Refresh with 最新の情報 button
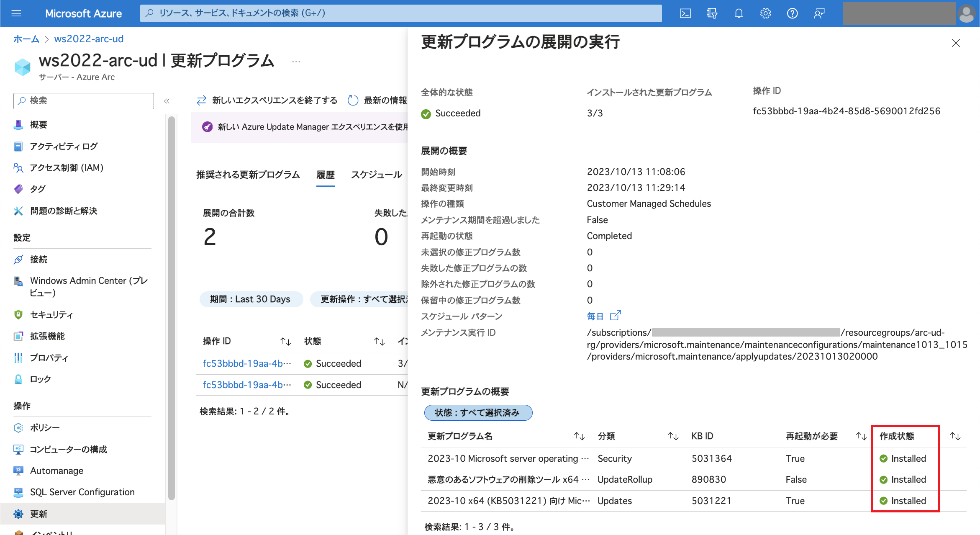 (x=377, y=100)
